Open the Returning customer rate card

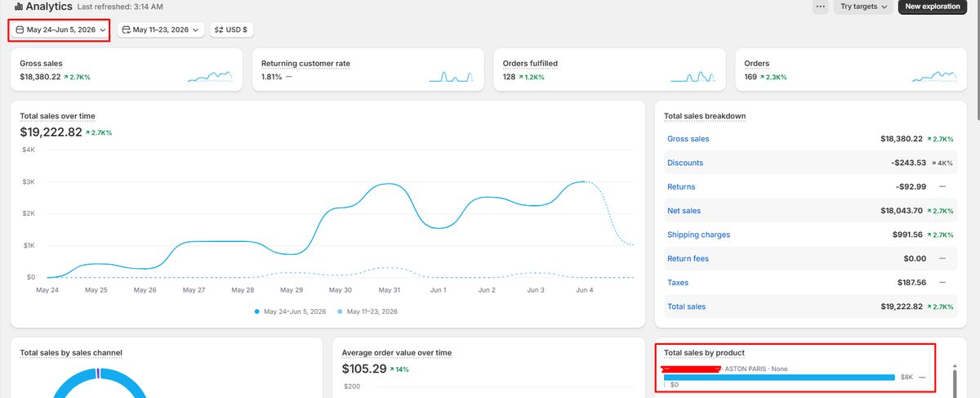[367, 69]
